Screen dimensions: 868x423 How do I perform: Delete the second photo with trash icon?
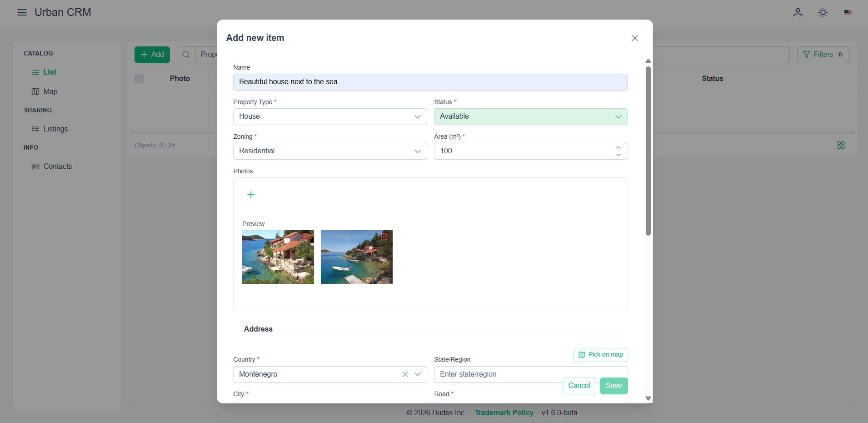(x=384, y=237)
